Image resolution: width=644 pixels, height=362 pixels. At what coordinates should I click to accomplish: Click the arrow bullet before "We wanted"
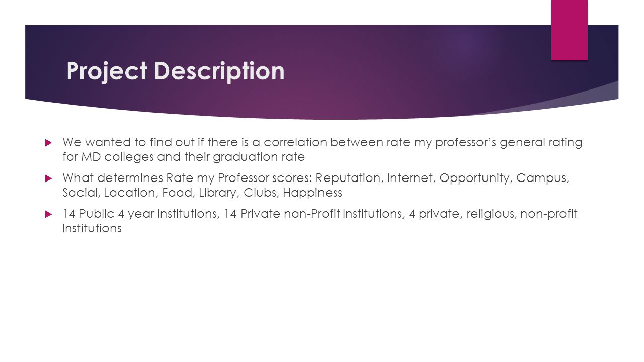coord(48,143)
